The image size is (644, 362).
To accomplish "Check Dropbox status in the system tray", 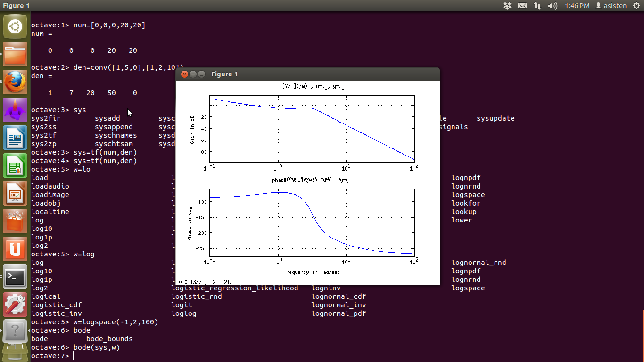I will (x=507, y=6).
